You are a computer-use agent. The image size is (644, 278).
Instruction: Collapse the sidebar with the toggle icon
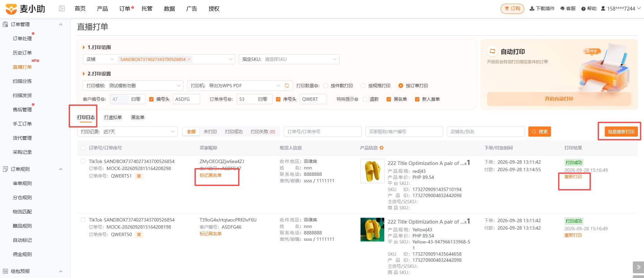coord(62,8)
